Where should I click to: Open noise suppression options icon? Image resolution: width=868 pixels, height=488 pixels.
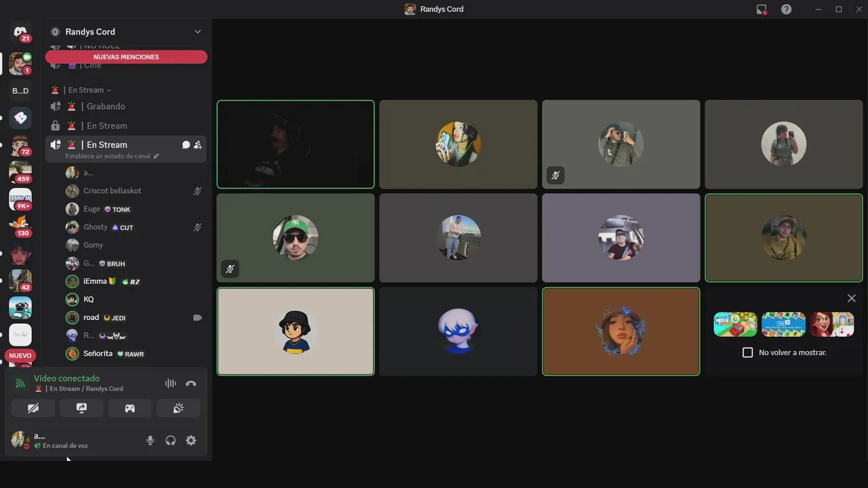(170, 383)
